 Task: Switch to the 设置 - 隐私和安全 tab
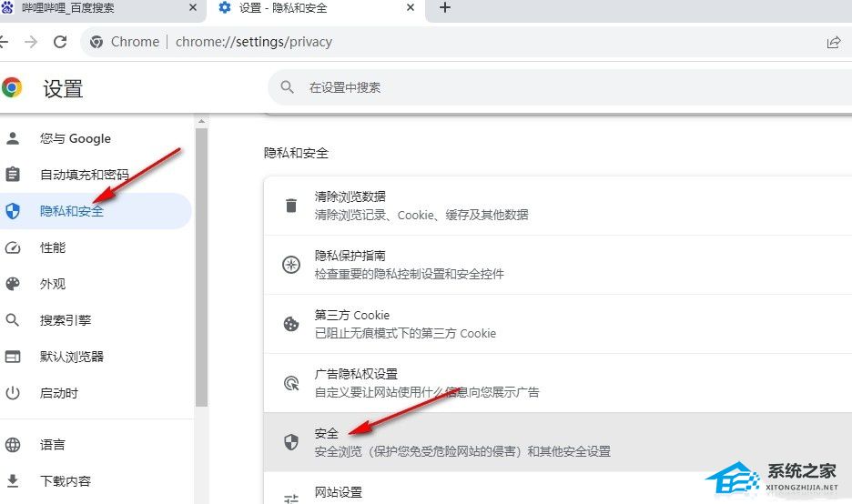315,8
